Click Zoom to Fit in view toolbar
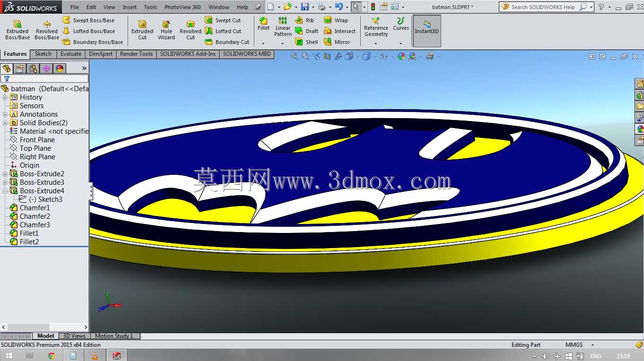This screenshot has width=644, height=361. 294,56
